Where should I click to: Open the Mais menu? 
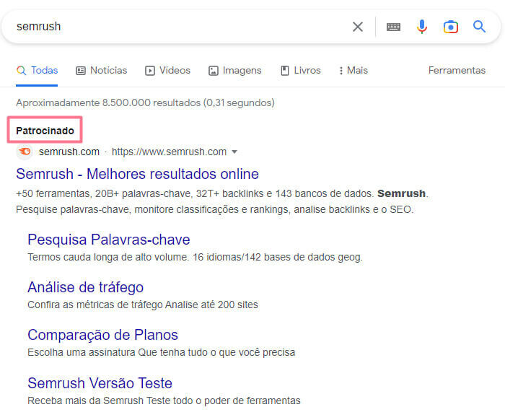(x=353, y=71)
